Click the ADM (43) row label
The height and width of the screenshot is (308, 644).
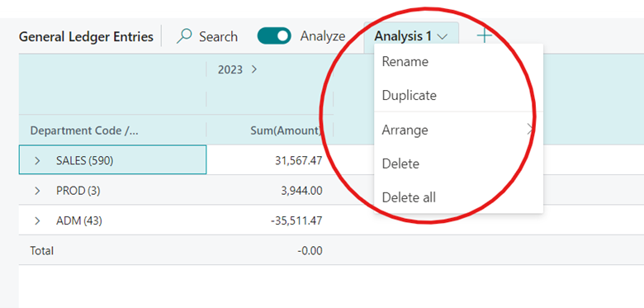pyautogui.click(x=79, y=221)
